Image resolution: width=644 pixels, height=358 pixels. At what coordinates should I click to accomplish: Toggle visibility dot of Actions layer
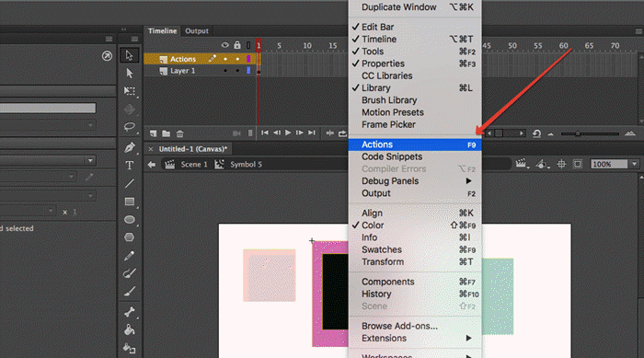coord(225,59)
